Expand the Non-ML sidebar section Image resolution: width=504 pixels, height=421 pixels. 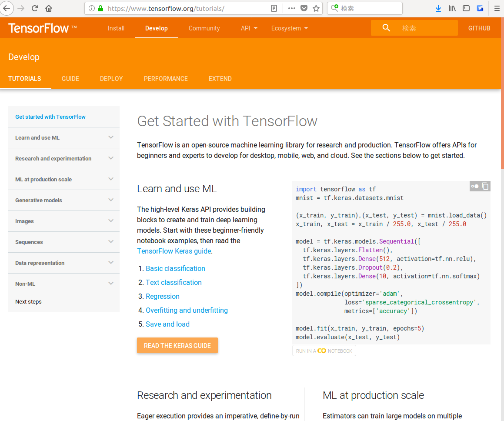(64, 284)
